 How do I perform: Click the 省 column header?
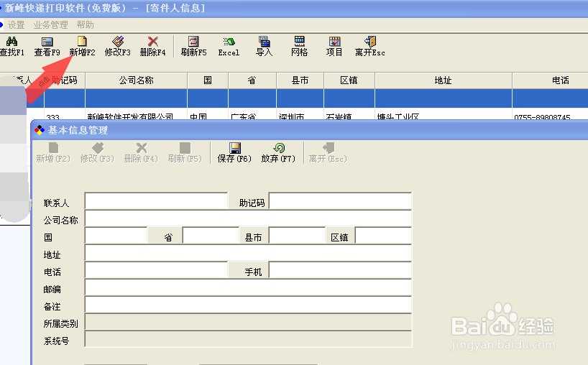tap(252, 80)
